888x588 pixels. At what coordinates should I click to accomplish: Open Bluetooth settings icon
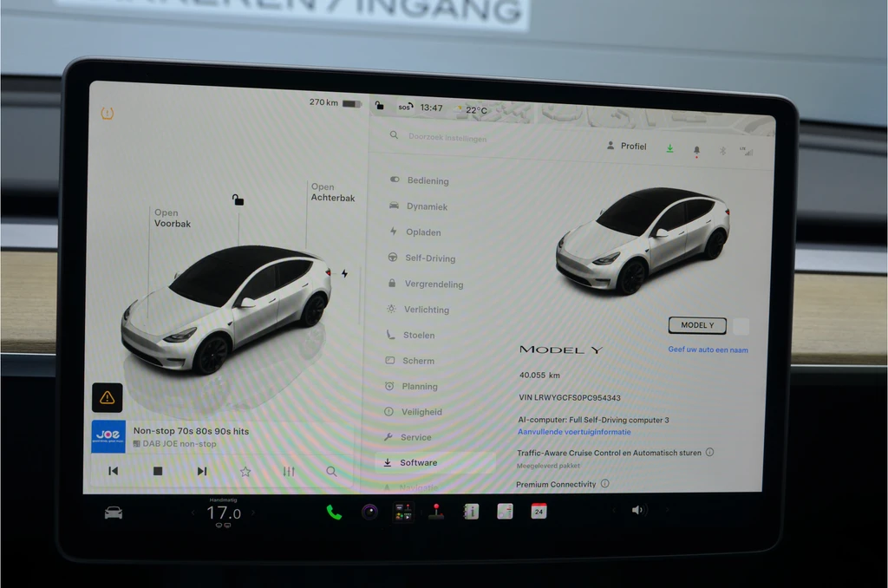tap(722, 151)
